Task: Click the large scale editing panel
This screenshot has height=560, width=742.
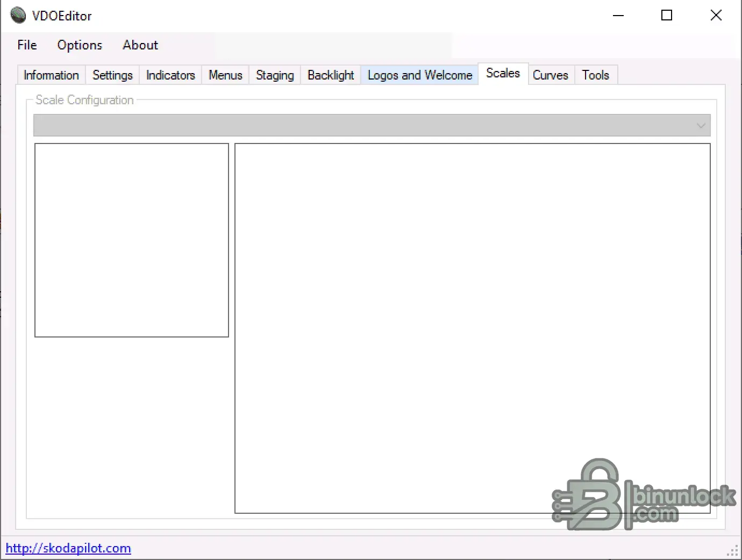Action: pyautogui.click(x=473, y=328)
